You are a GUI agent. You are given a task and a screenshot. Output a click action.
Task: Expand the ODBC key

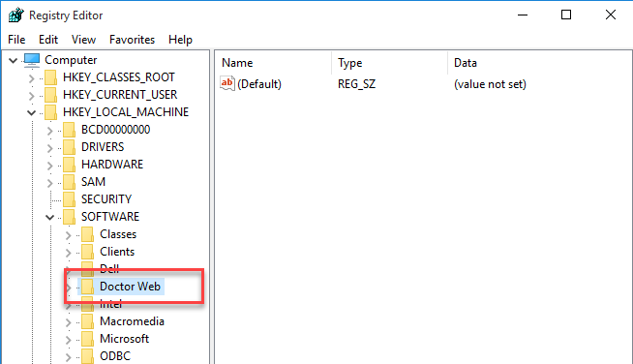coord(69,357)
